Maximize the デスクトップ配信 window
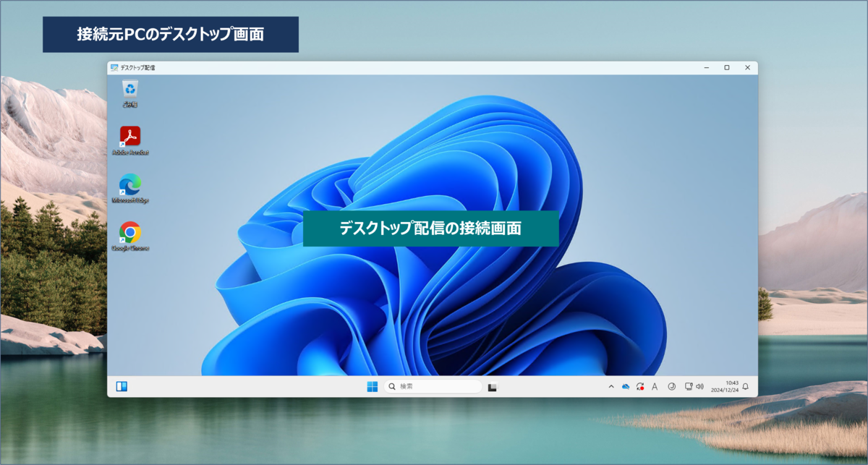 pos(727,67)
